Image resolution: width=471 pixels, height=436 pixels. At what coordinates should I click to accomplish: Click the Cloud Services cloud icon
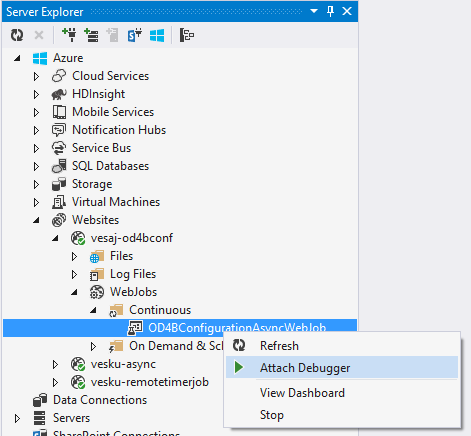59,76
